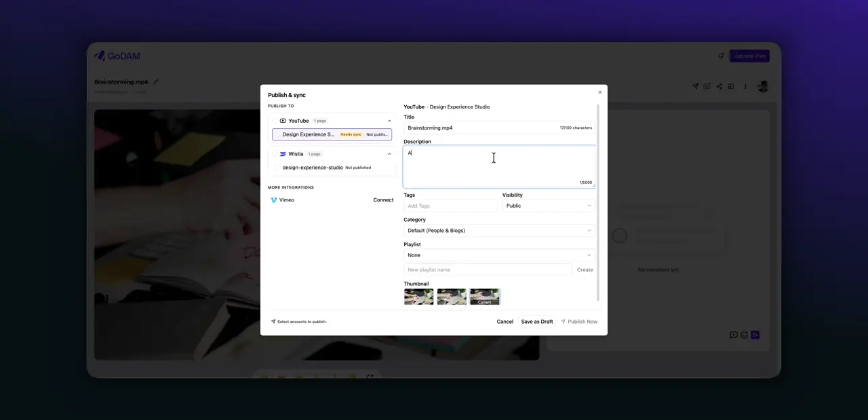Click Save as Draft

pyautogui.click(x=537, y=322)
